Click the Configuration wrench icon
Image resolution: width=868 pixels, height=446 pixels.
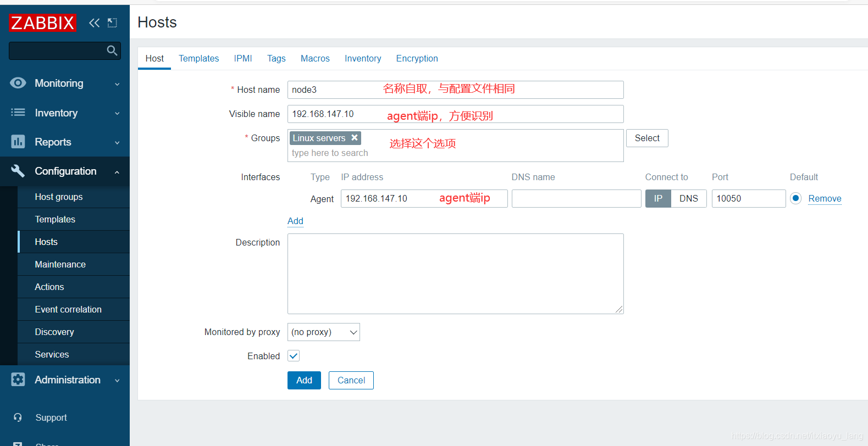[x=18, y=171]
